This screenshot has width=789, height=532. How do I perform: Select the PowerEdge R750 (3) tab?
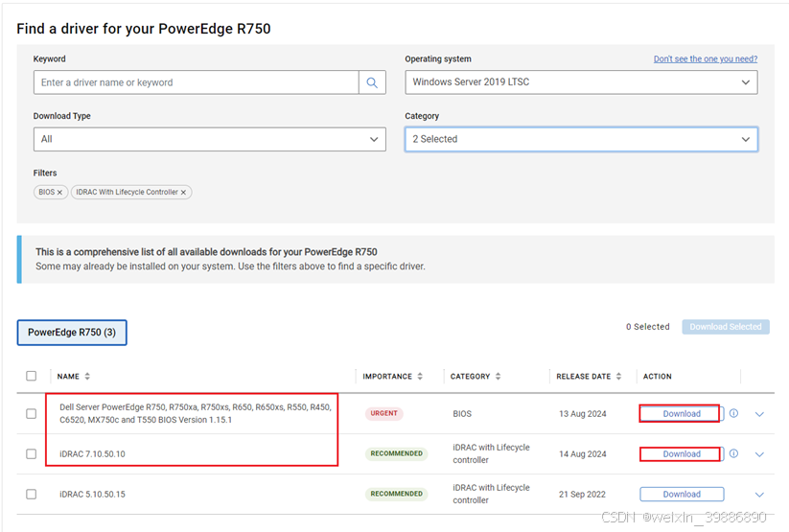point(72,333)
